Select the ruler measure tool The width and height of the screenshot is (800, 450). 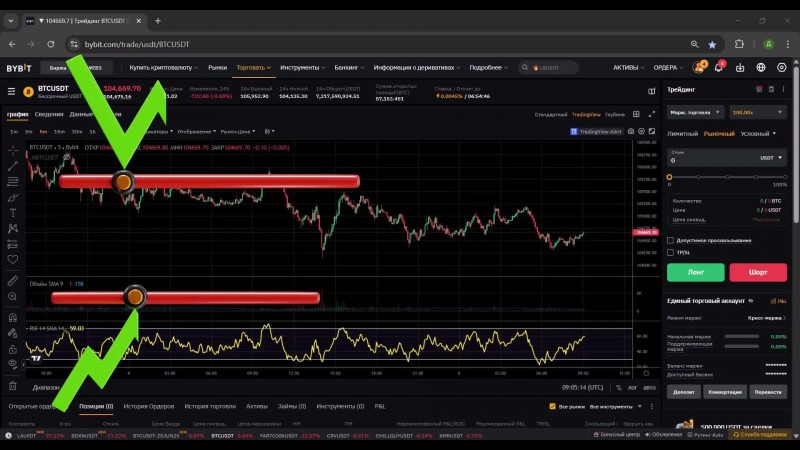(13, 281)
